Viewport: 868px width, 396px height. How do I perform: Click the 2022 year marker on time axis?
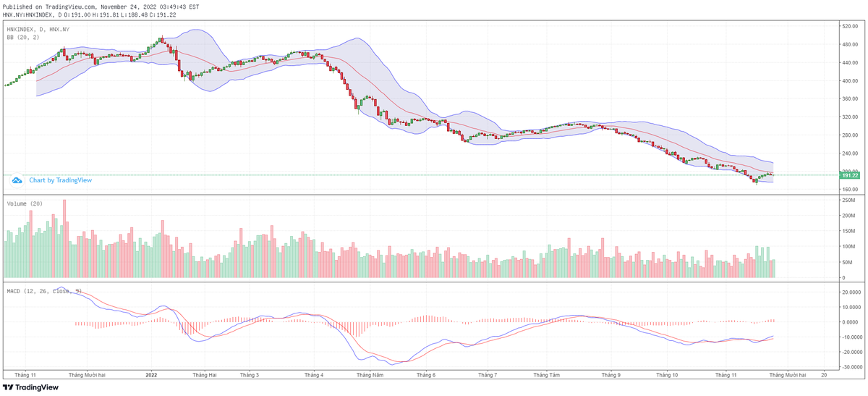151,375
